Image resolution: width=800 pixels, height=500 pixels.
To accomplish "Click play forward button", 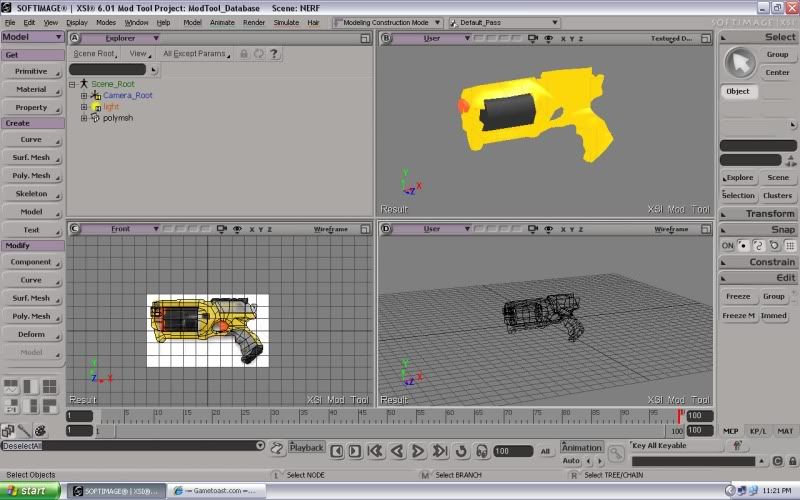I will [x=418, y=451].
